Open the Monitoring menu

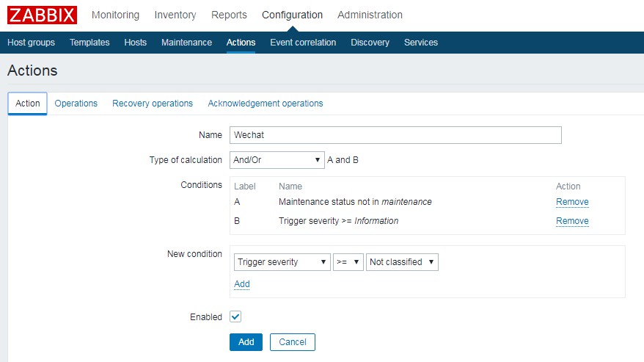[115, 15]
